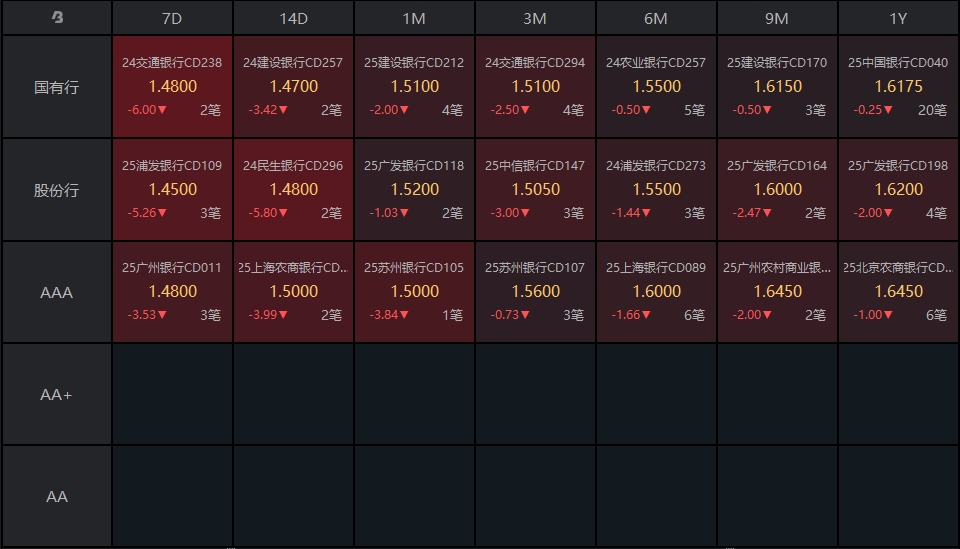Click the -0.73 change value
This screenshot has width=960, height=549.
pos(510,315)
